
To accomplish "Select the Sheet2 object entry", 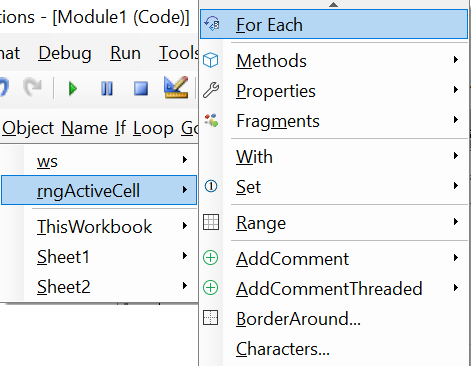I will click(99, 287).
